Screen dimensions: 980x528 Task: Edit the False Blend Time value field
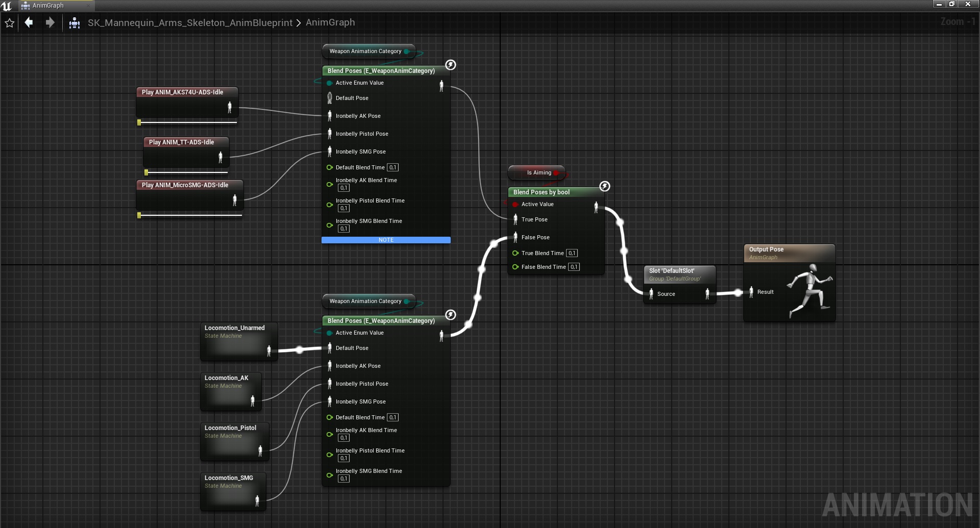pos(574,267)
